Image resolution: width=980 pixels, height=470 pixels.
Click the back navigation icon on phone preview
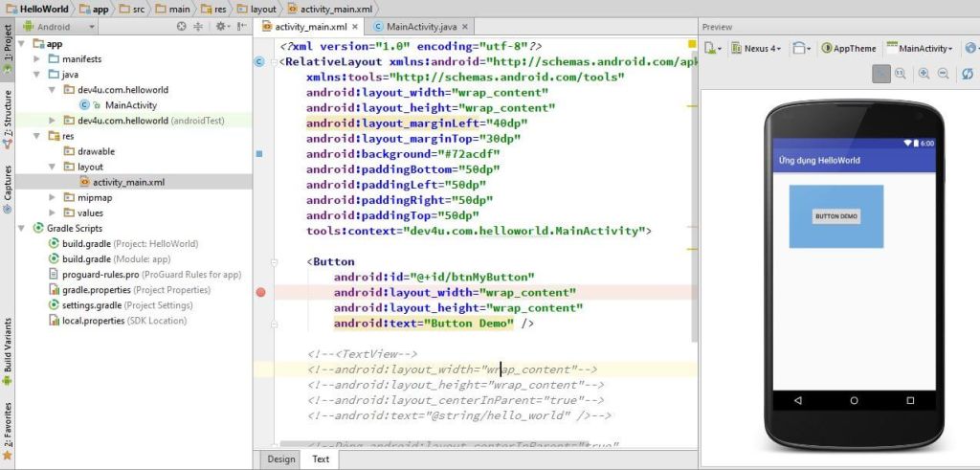click(x=798, y=401)
